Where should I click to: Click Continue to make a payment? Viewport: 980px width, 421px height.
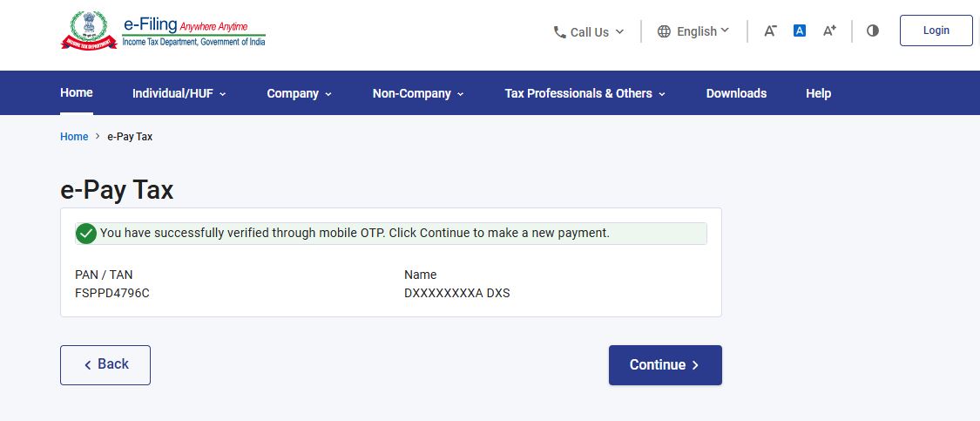point(665,365)
